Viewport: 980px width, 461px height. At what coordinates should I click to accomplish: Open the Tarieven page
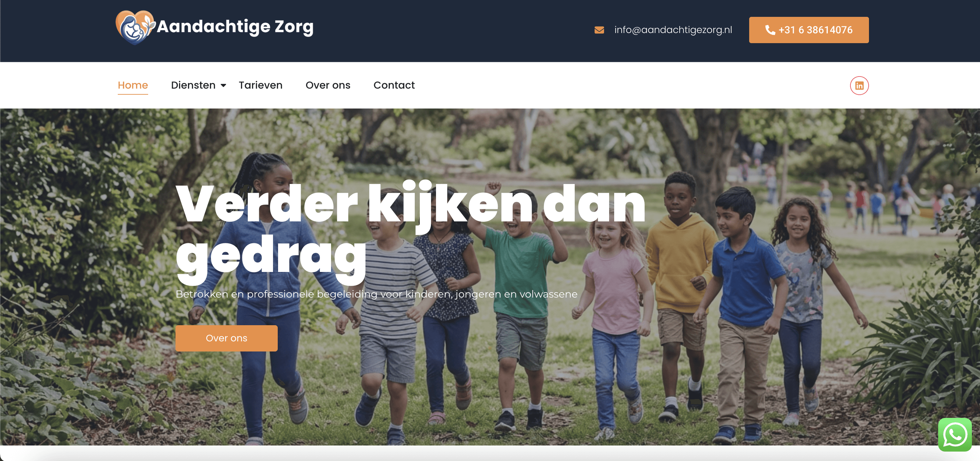[261, 85]
